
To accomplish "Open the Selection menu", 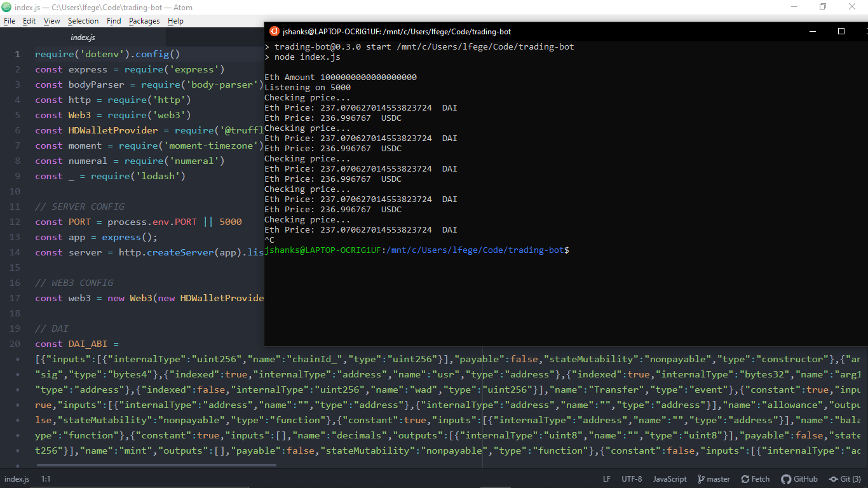I will (x=83, y=21).
